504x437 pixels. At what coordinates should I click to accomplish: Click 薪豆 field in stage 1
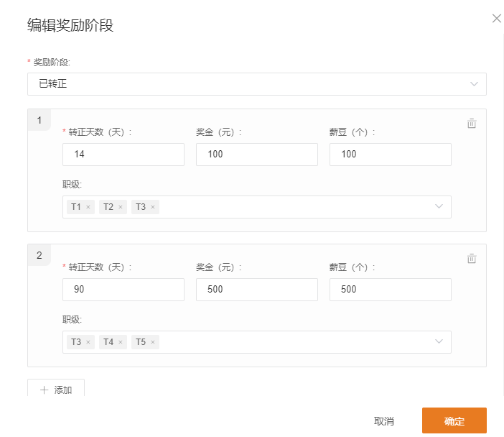click(391, 155)
